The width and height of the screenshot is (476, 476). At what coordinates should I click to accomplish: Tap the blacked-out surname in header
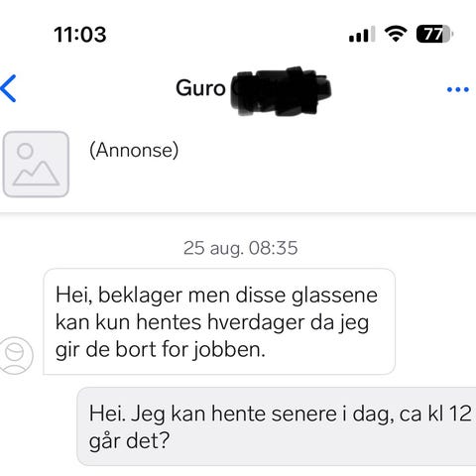(x=281, y=91)
